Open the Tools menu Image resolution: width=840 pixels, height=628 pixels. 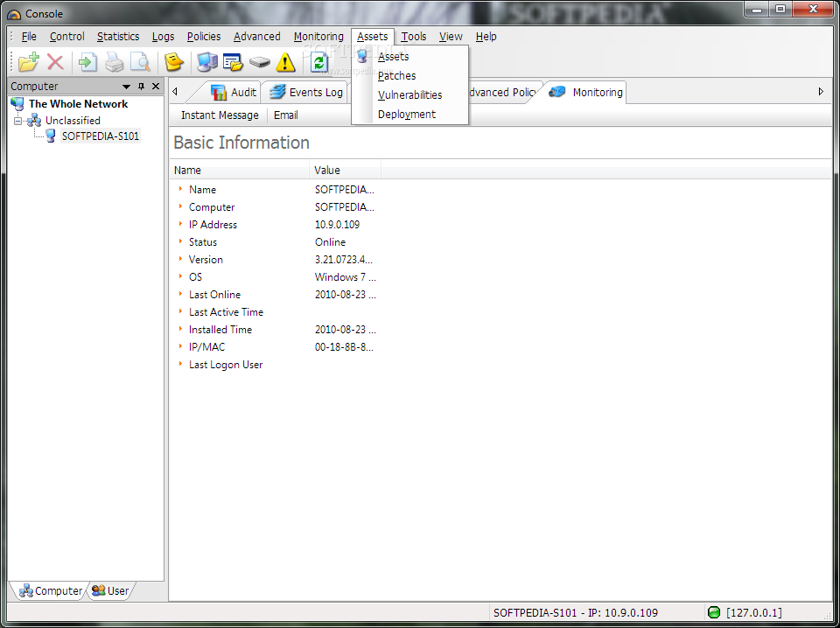click(x=414, y=37)
